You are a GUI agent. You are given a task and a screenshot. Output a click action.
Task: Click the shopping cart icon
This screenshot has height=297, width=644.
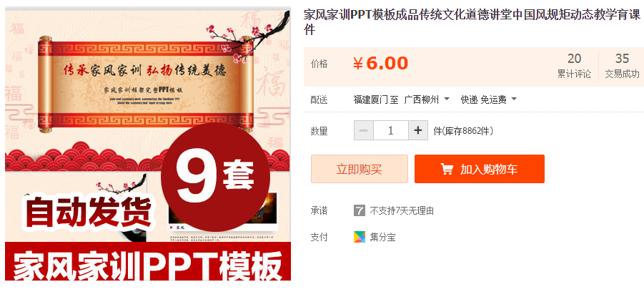click(x=447, y=169)
